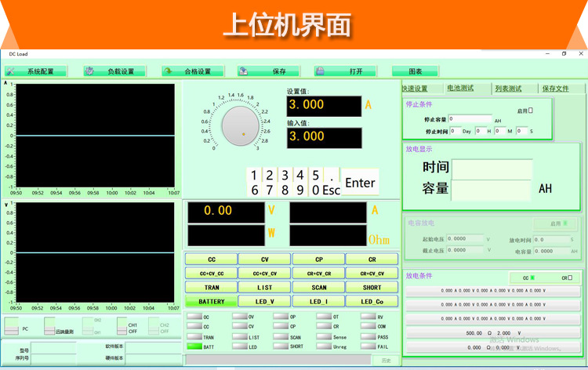Switch to the 快速设置 tab
Viewport: 588px width, 370px height.
(x=415, y=89)
